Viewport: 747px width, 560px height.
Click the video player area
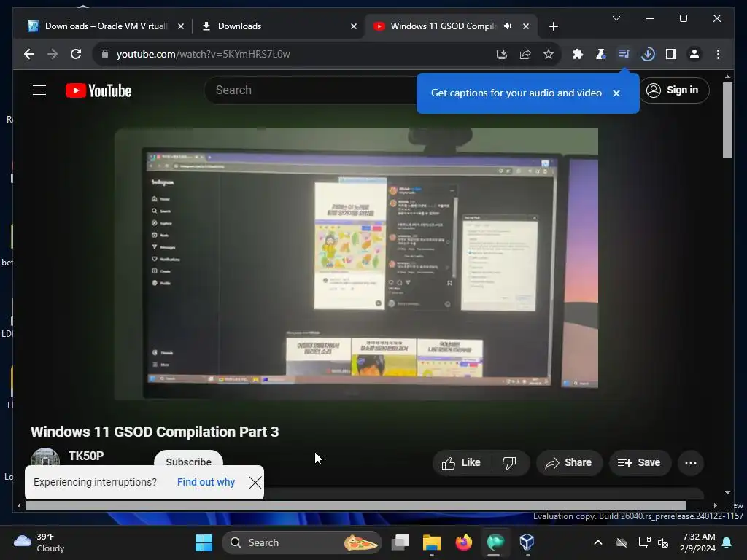point(356,264)
